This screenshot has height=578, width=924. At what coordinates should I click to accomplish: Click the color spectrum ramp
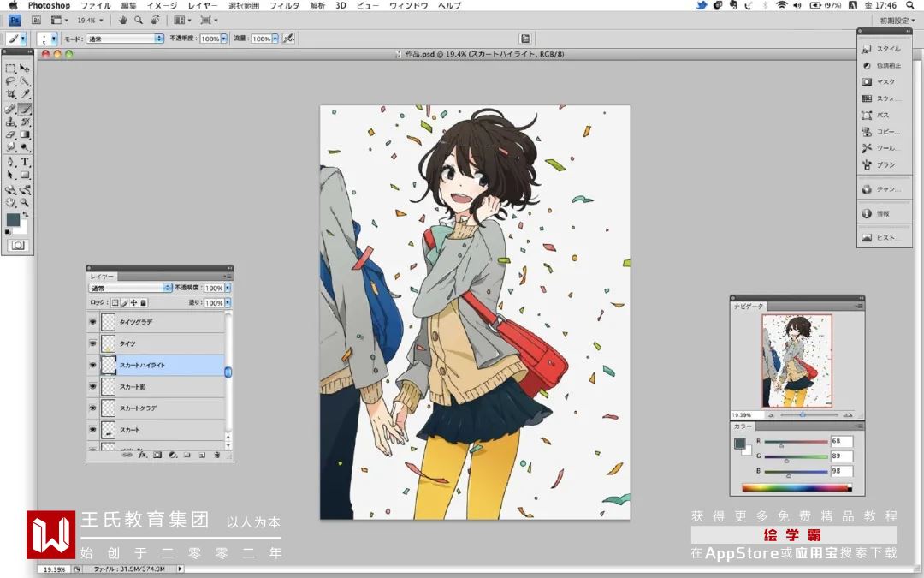797,488
